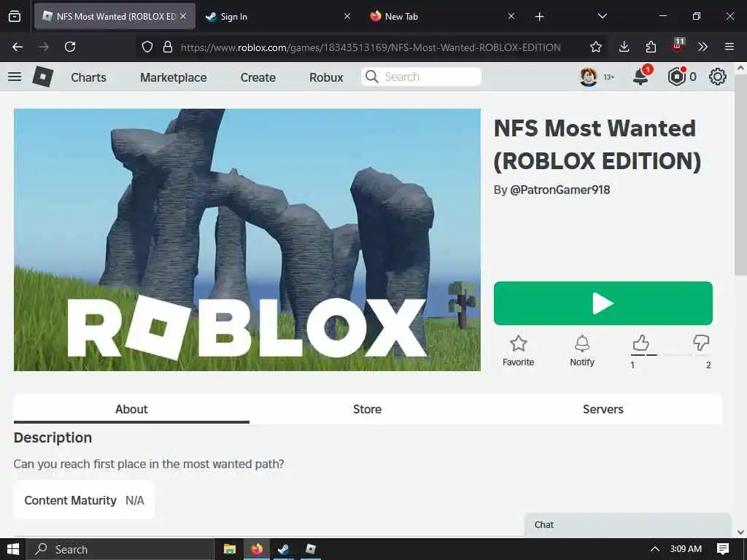747x560 pixels.
Task: Start the game with green play button
Action: coord(603,303)
